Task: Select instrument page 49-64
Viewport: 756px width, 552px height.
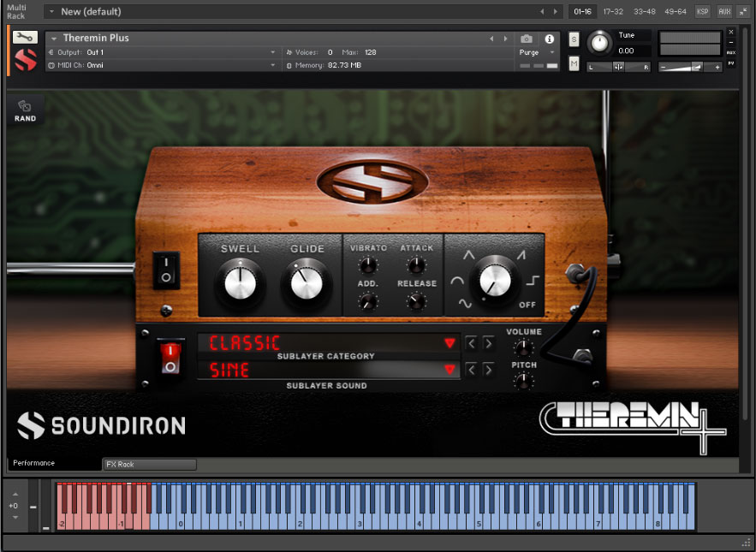Action: [675, 12]
